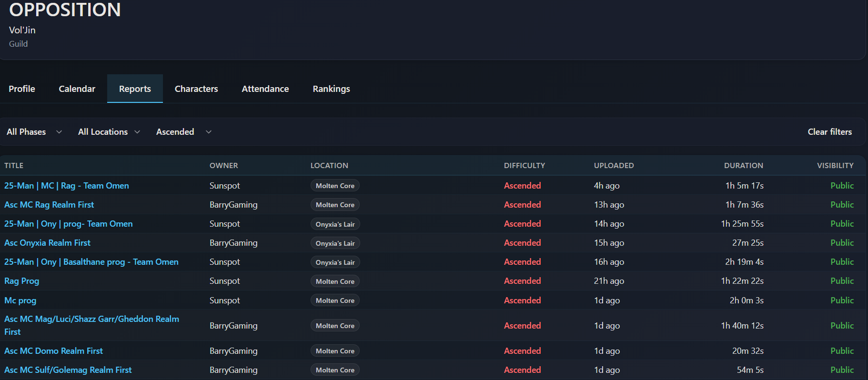Image resolution: width=868 pixels, height=380 pixels.
Task: Click the duration "1h 40m 12s"
Action: pos(742,326)
